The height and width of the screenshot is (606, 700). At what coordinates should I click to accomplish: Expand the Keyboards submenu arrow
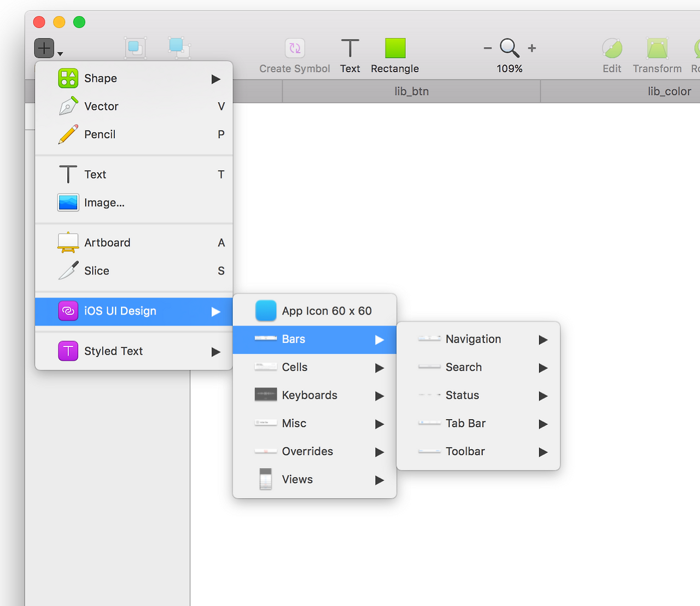[x=380, y=396]
